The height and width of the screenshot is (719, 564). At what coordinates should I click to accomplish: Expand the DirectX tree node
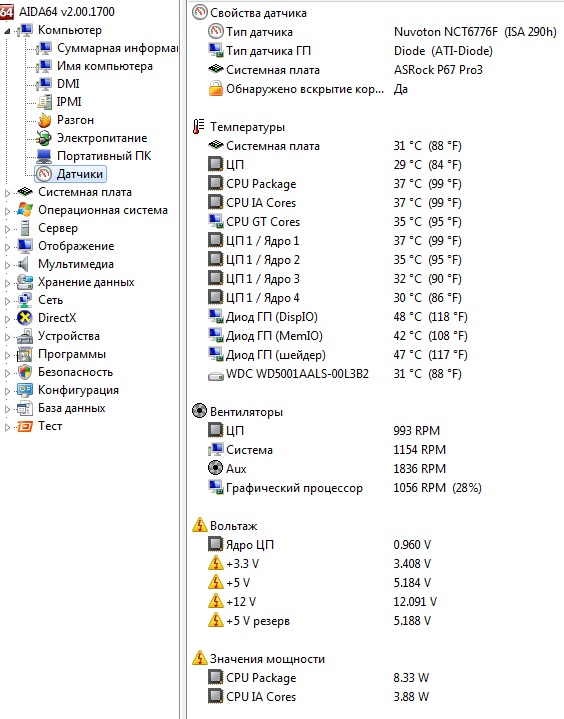[7, 320]
